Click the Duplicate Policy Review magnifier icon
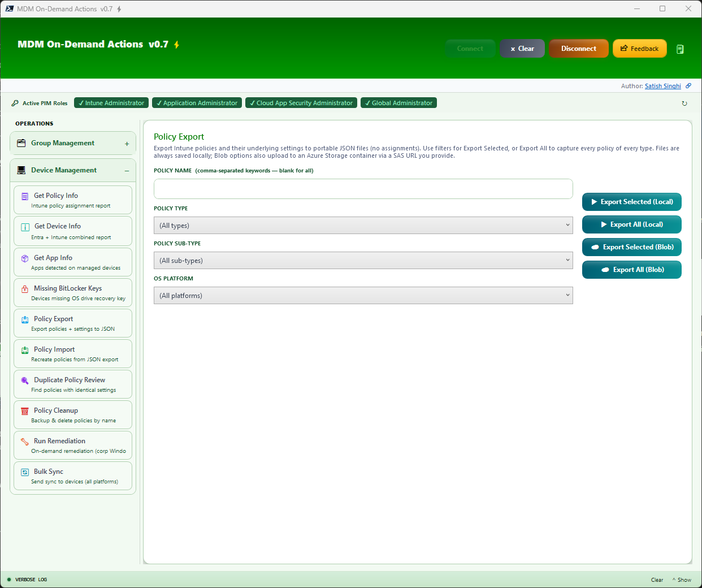Image resolution: width=702 pixels, height=588 pixels. click(x=25, y=381)
